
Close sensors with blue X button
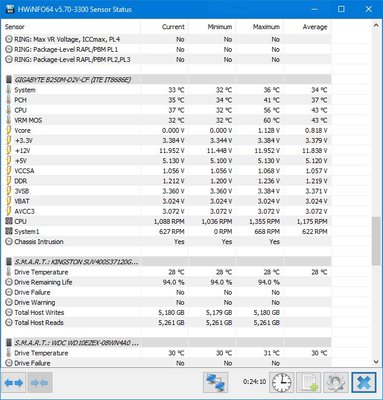pyautogui.click(x=364, y=382)
